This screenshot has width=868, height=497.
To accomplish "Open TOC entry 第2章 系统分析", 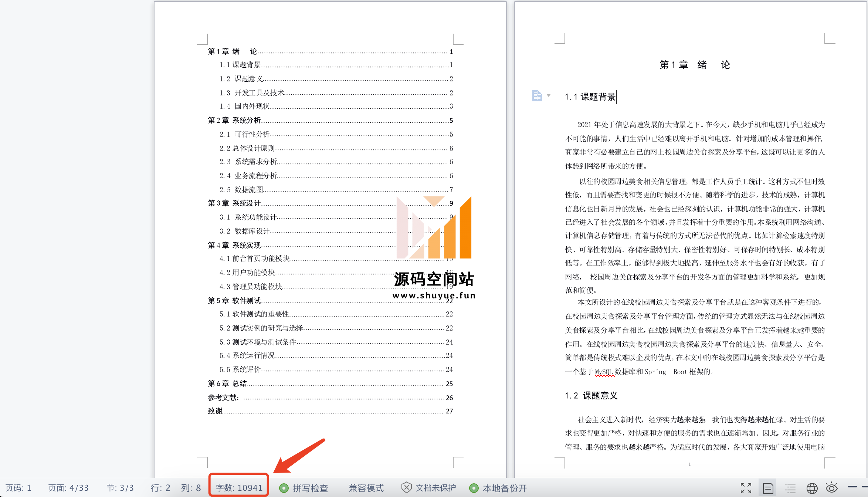I will (330, 120).
